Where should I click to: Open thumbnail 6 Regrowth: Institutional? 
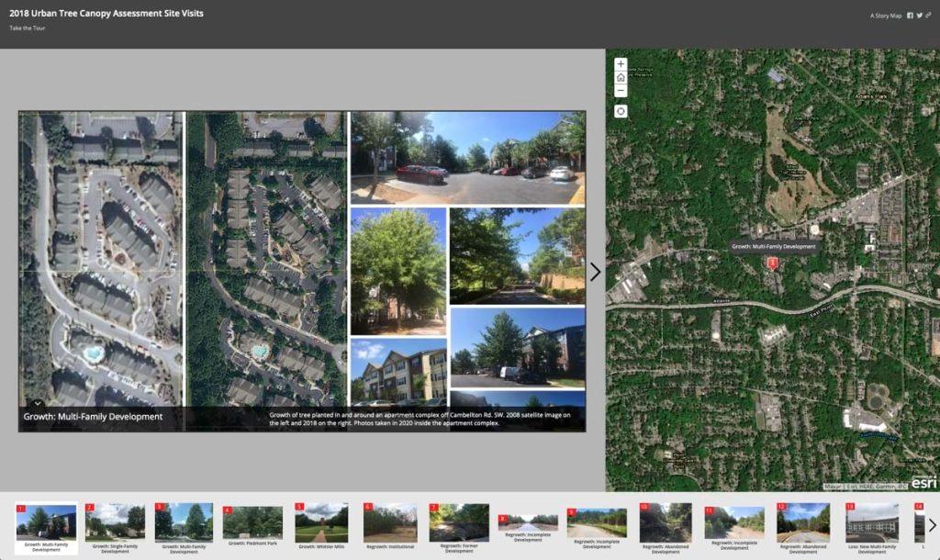[390, 526]
